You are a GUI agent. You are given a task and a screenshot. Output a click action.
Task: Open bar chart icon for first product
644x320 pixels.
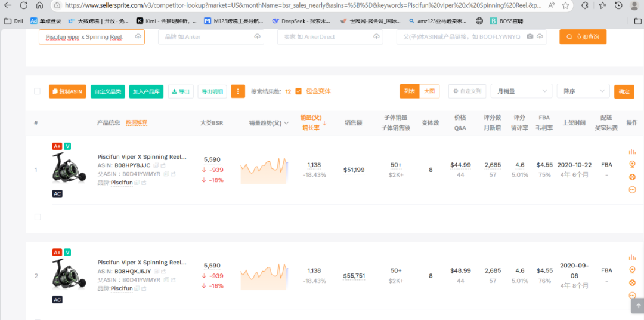point(632,152)
